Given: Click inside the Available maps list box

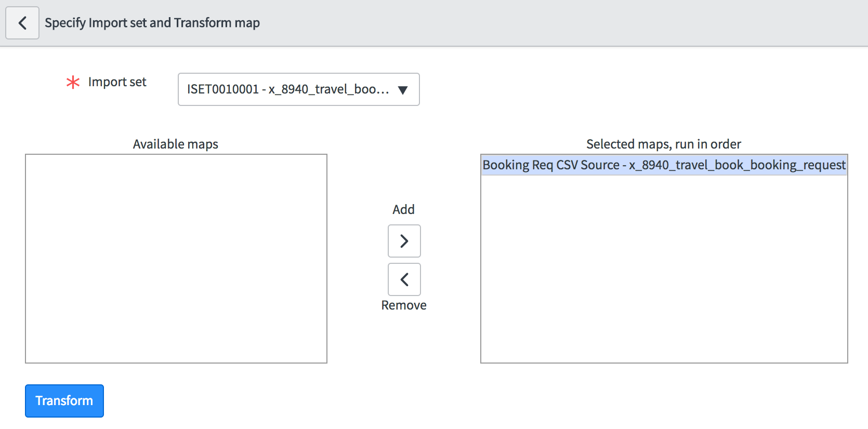Looking at the screenshot, I should (x=176, y=259).
